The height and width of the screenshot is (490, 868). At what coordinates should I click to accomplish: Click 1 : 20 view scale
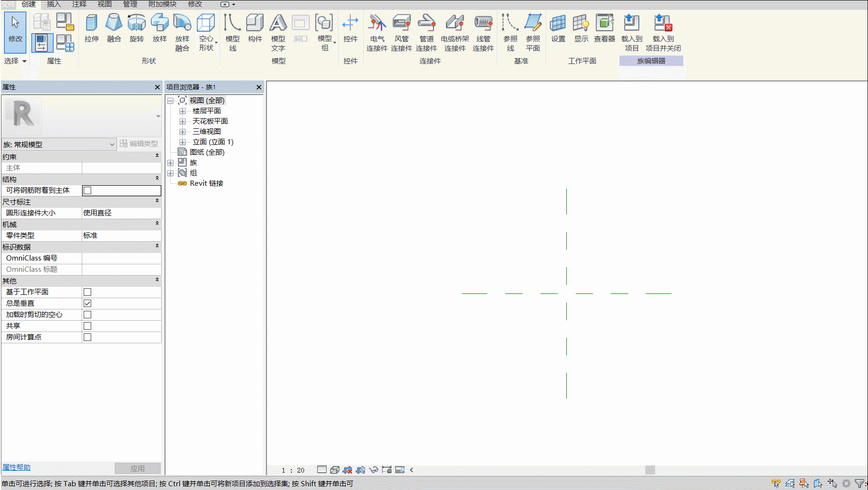coord(293,470)
